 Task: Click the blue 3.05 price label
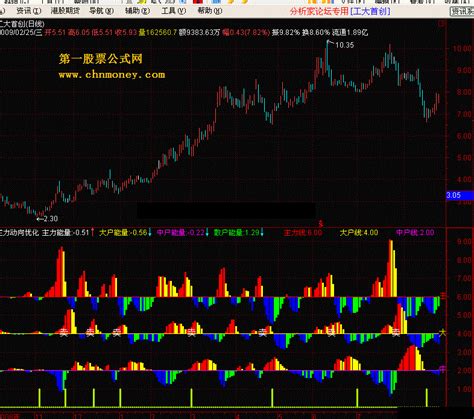pyautogui.click(x=460, y=195)
